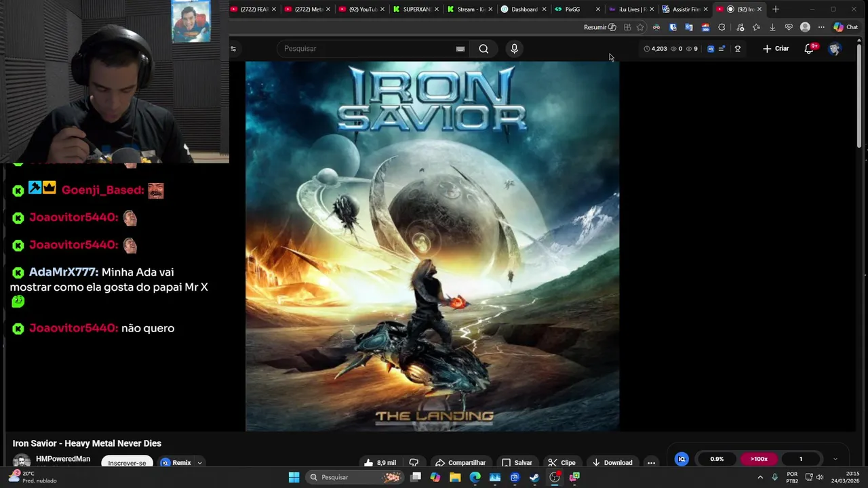Add this page to favorites with star icon
The image size is (868, 488).
[640, 27]
